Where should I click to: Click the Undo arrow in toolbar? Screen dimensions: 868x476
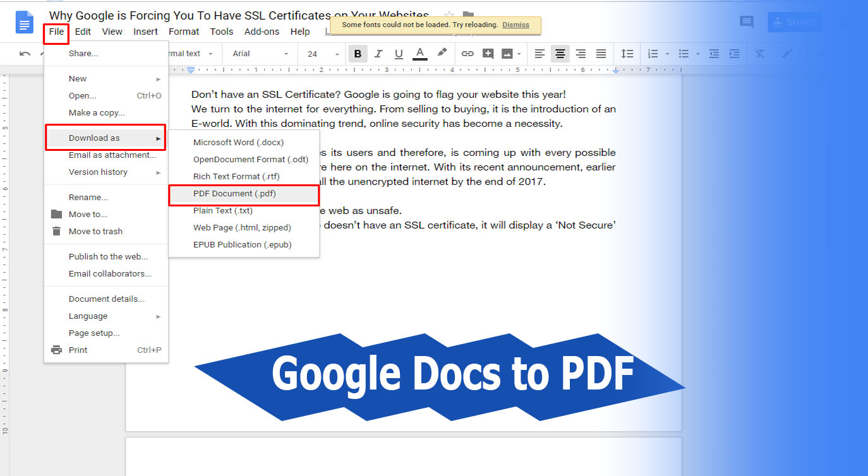25,54
